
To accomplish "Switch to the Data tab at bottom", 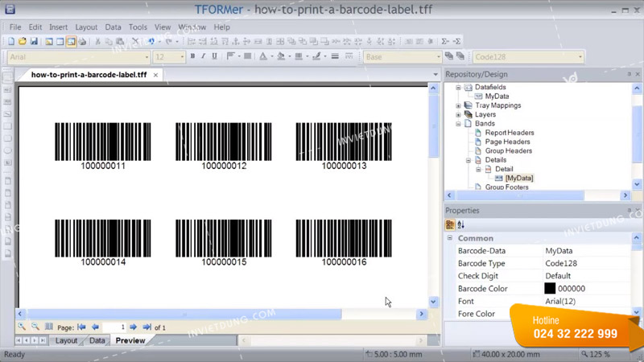I will pyautogui.click(x=97, y=340).
